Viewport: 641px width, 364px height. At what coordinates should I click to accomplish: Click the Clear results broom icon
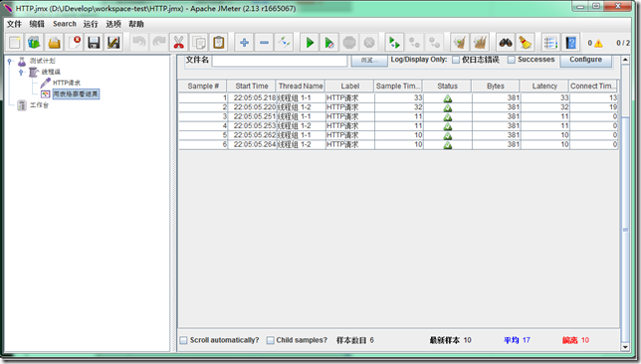click(460, 43)
